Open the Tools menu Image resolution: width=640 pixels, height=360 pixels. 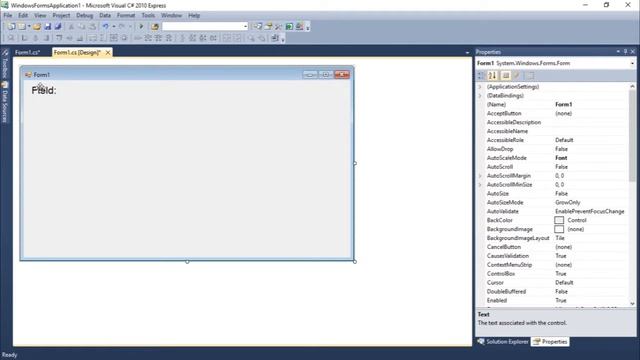[148, 16]
